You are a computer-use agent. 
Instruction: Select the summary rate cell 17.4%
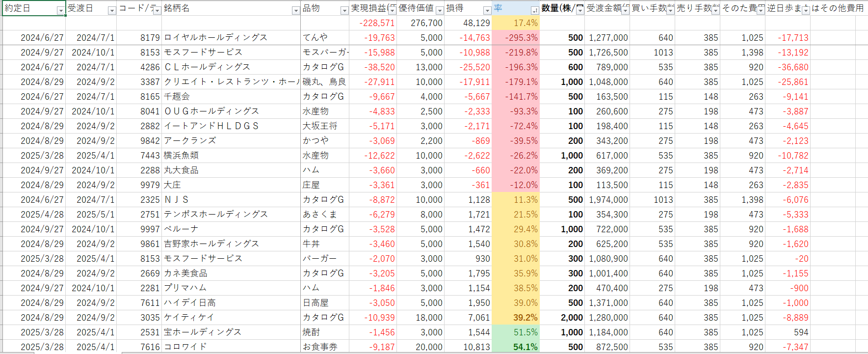coord(515,23)
